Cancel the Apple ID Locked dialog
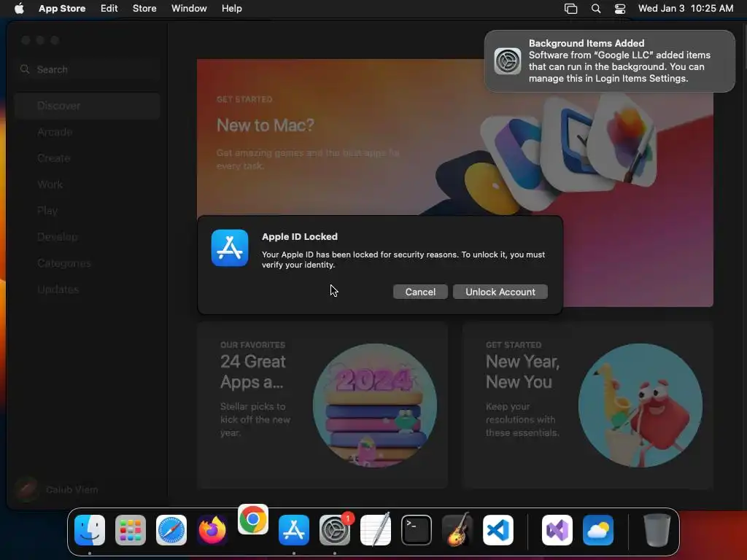 [x=420, y=292]
